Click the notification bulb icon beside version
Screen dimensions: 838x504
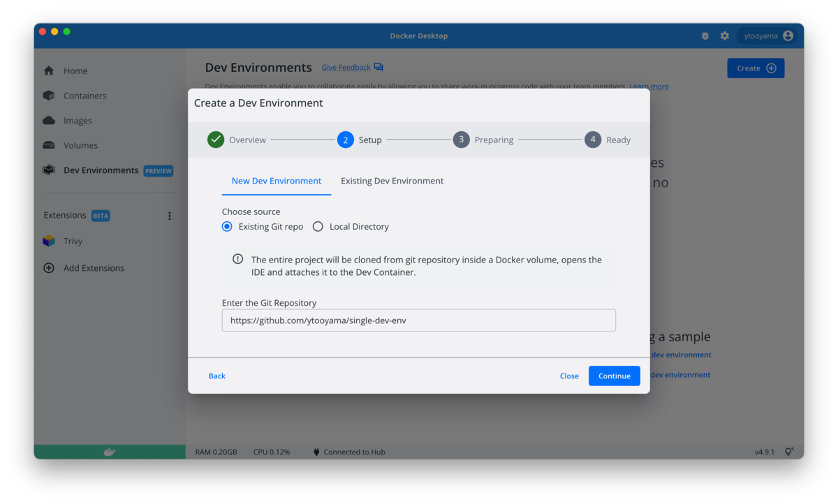coord(789,452)
